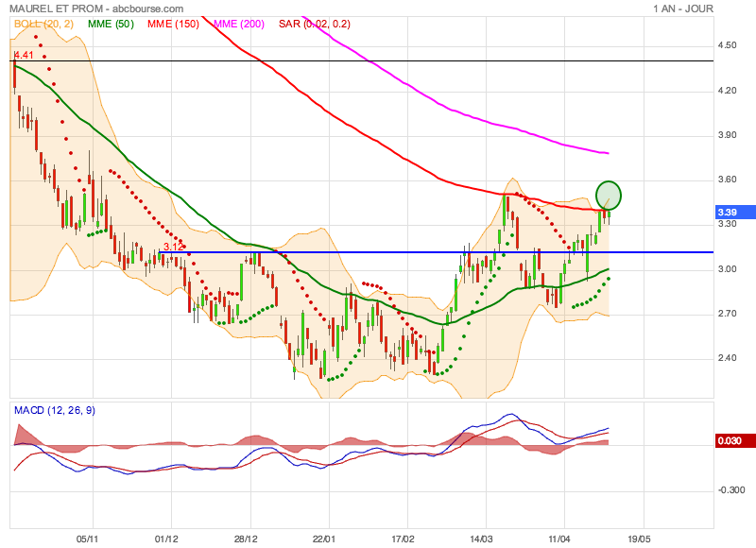Click the 4.41 resistance level label
Image resolution: width=756 pixels, height=548 pixels.
(23, 55)
